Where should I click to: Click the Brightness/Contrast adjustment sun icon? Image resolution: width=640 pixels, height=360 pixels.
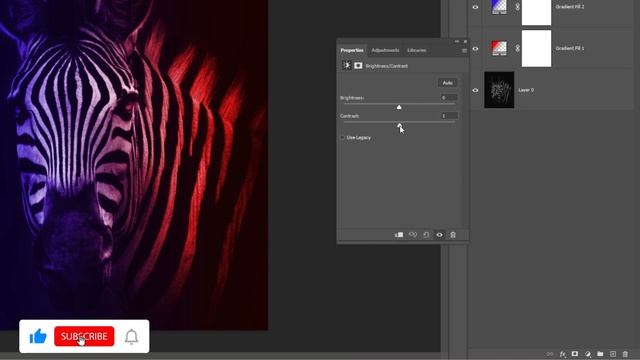pos(347,65)
